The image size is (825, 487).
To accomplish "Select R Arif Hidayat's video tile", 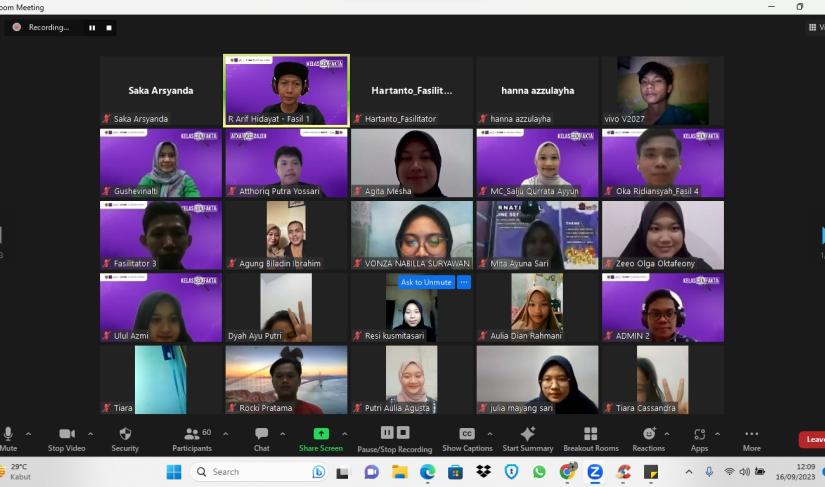I will coord(286,90).
